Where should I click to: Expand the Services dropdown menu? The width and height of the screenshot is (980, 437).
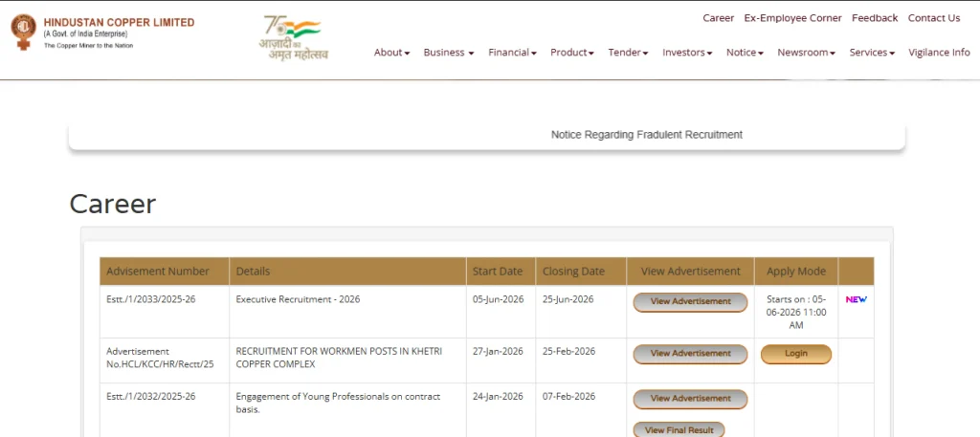pos(872,53)
